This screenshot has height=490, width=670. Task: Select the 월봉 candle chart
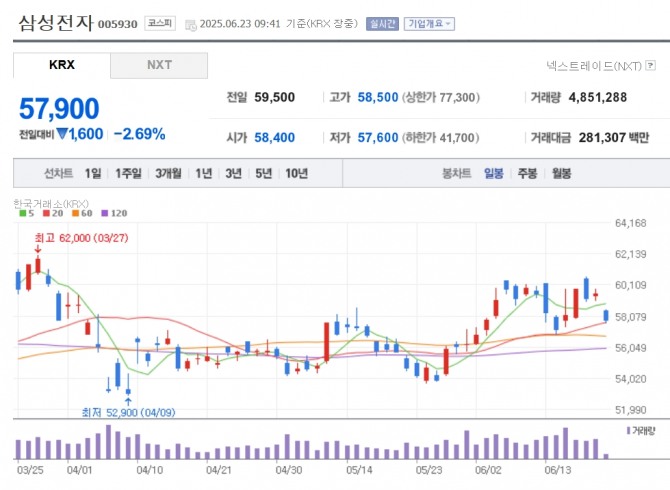[561, 173]
